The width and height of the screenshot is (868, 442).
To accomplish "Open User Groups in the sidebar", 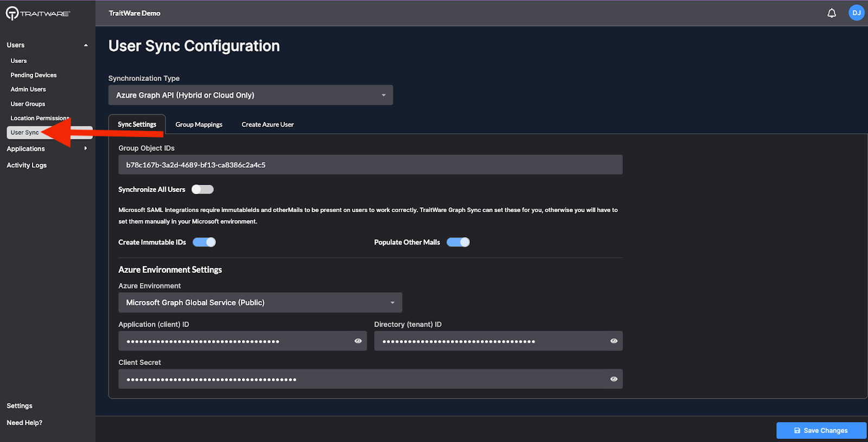I will (x=28, y=104).
